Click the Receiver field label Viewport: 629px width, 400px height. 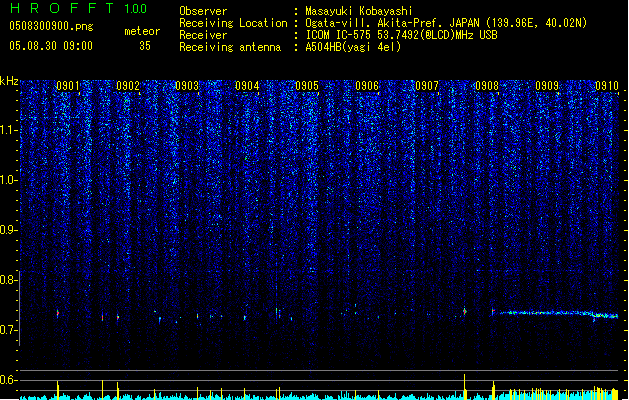[x=203, y=35]
